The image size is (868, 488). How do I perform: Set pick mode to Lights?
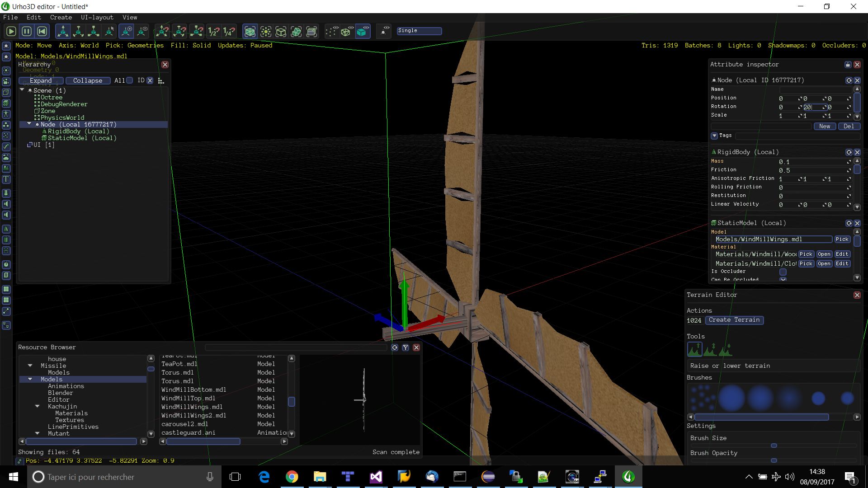(x=266, y=31)
